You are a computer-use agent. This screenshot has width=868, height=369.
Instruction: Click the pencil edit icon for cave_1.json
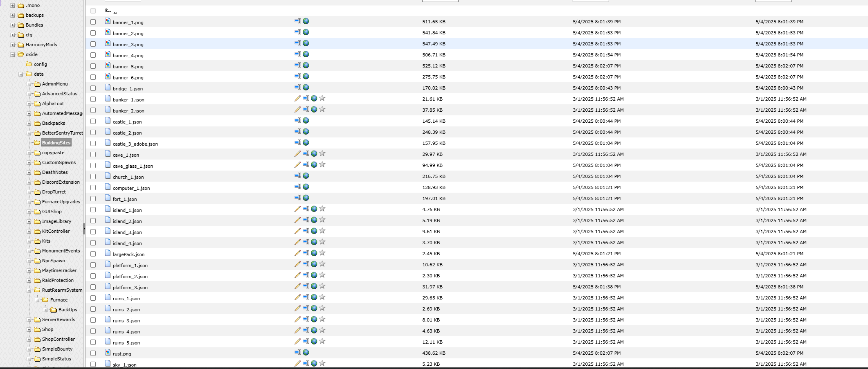click(297, 153)
